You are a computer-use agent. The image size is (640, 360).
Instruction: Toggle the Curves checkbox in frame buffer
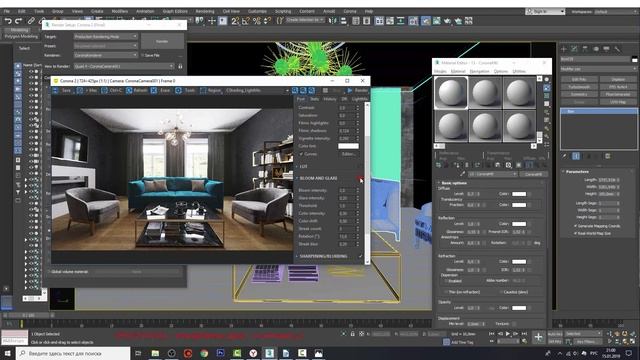click(302, 154)
